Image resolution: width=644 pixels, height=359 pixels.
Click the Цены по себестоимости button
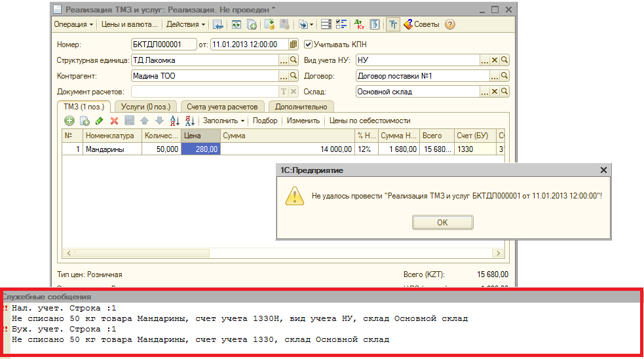click(x=369, y=121)
